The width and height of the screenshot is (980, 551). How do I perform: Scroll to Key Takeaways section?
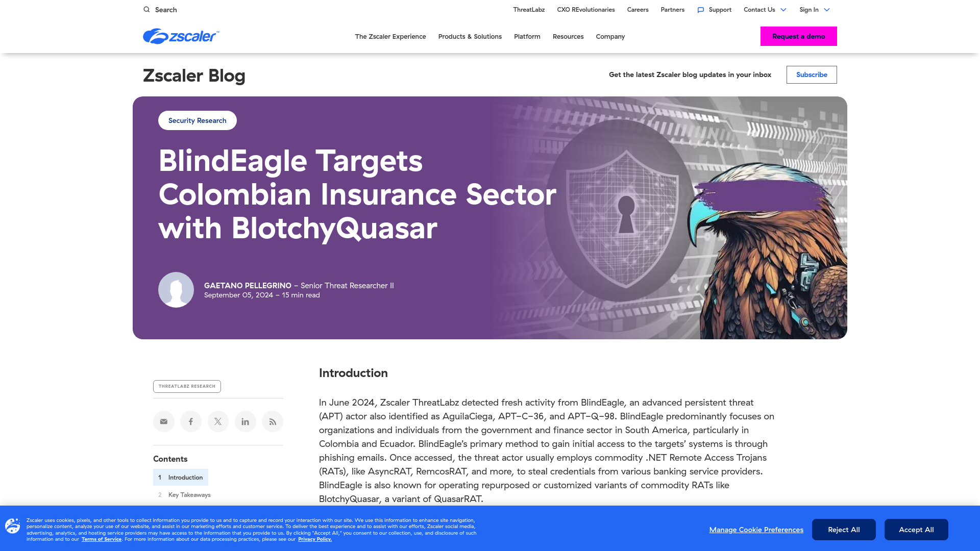click(x=189, y=494)
